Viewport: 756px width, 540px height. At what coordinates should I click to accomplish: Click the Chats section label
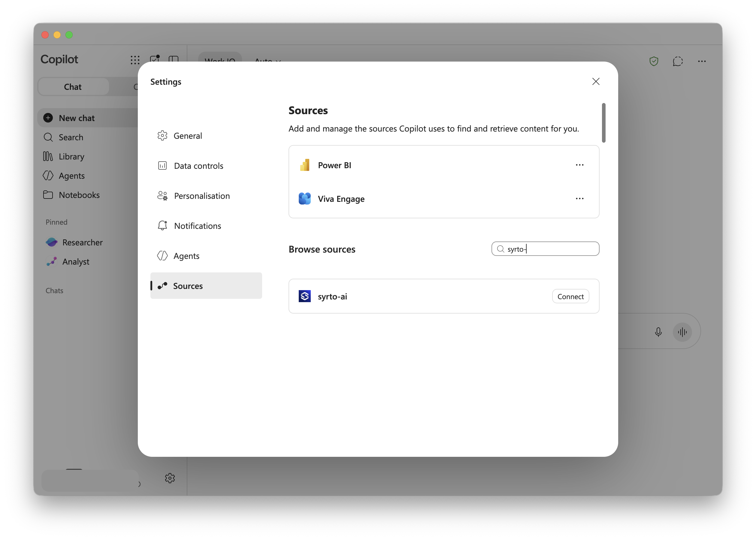[x=54, y=291]
